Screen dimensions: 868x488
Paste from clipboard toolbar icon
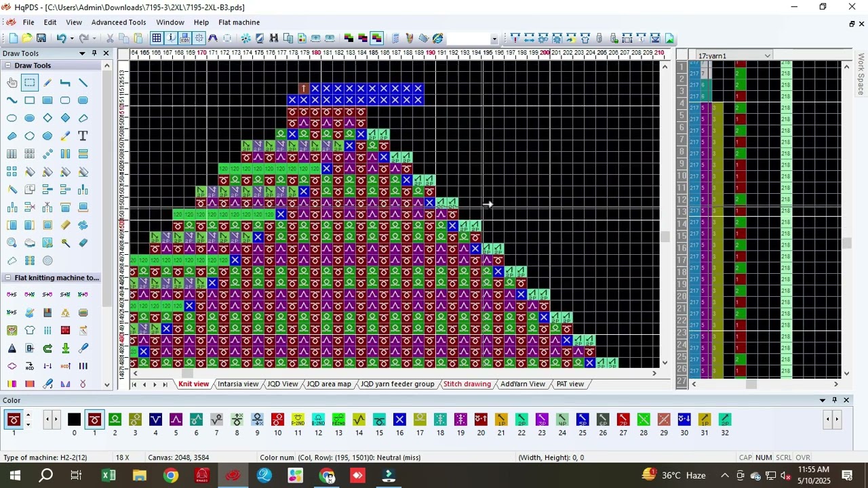138,39
